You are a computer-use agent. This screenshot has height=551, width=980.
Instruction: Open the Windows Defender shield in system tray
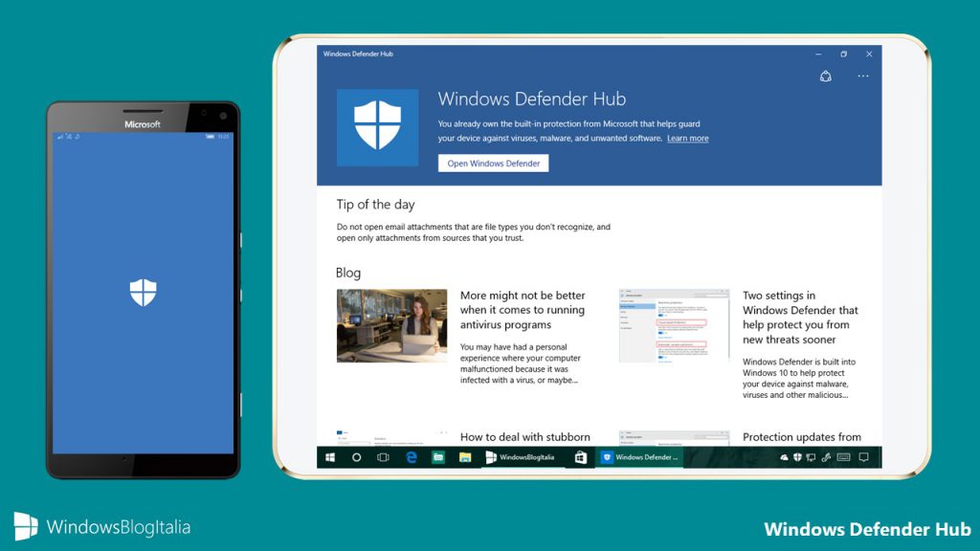tap(797, 458)
